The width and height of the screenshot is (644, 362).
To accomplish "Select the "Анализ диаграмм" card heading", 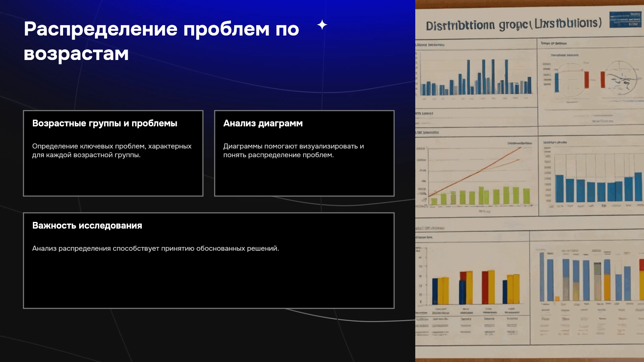I will click(263, 123).
